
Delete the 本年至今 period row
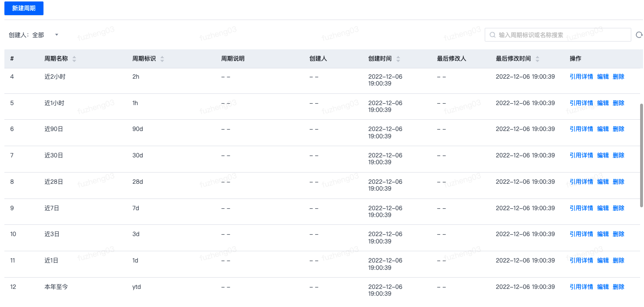pyautogui.click(x=619, y=287)
